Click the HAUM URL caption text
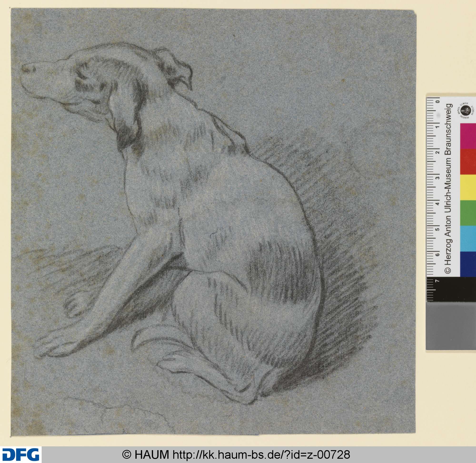Image resolution: width=476 pixels, height=463 pixels. [236, 454]
